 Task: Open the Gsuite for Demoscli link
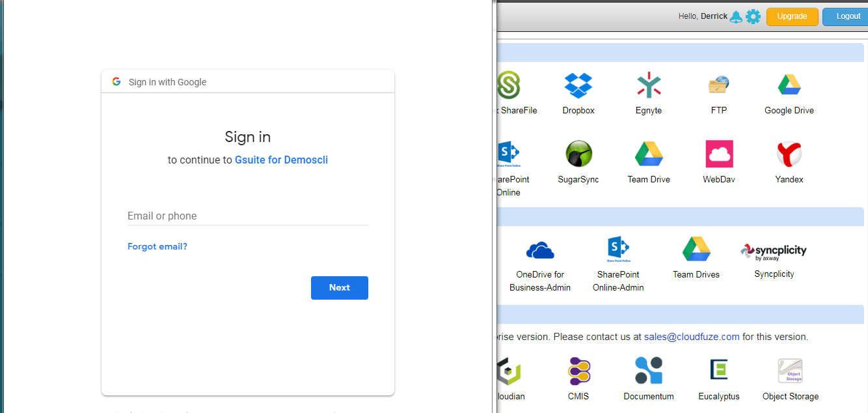[281, 160]
